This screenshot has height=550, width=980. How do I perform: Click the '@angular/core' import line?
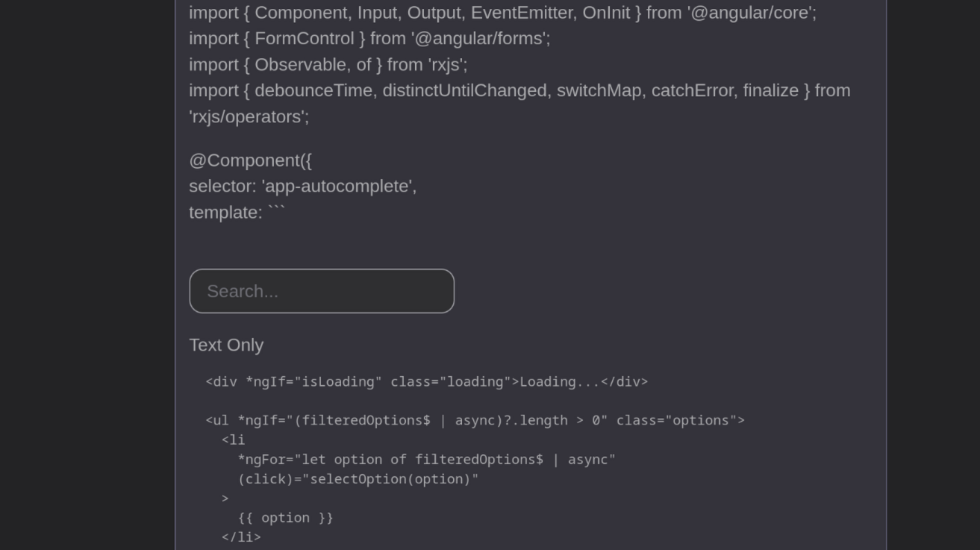coord(502,13)
